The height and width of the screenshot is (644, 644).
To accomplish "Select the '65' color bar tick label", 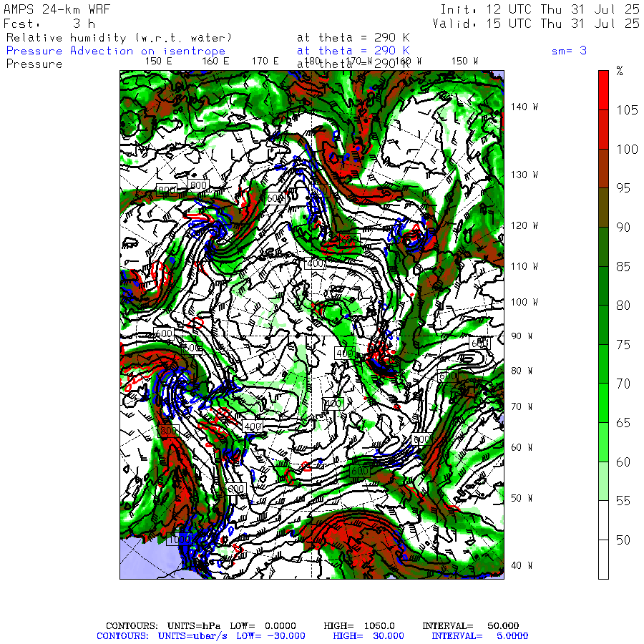I will pyautogui.click(x=623, y=423).
